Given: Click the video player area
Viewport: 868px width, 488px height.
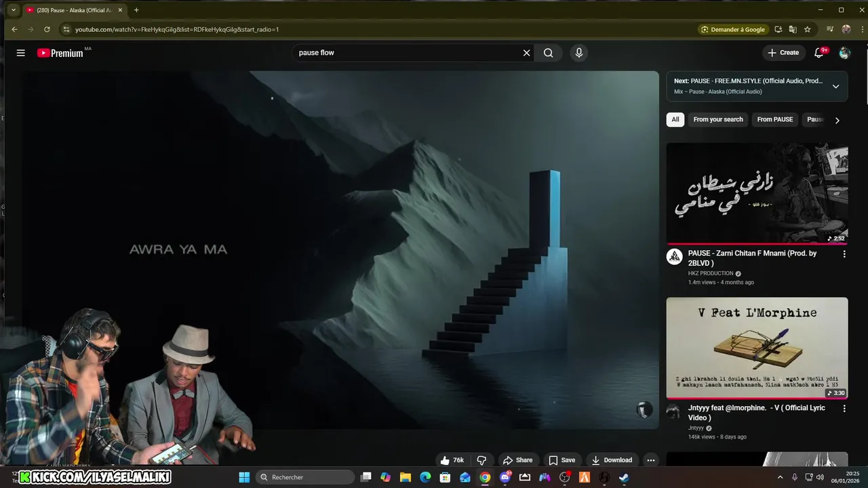Looking at the screenshot, I should point(339,249).
